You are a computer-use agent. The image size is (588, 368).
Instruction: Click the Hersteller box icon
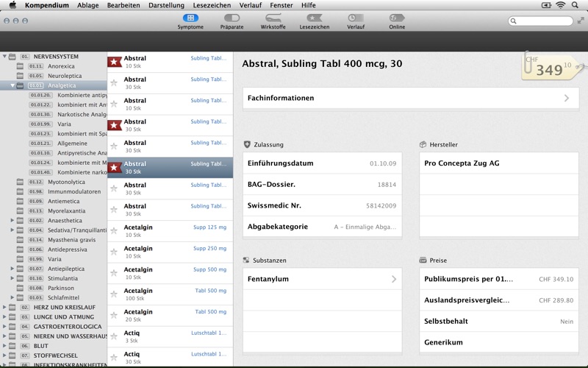(423, 144)
